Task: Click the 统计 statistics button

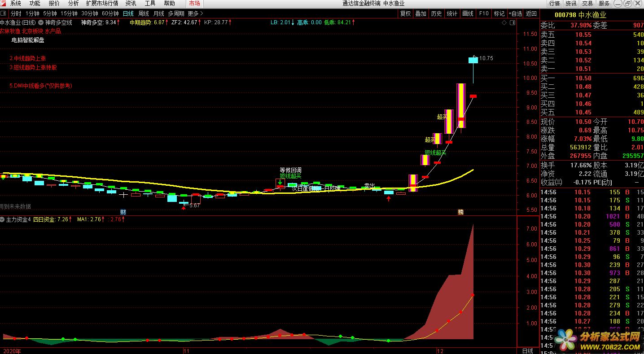Action: tap(452, 13)
